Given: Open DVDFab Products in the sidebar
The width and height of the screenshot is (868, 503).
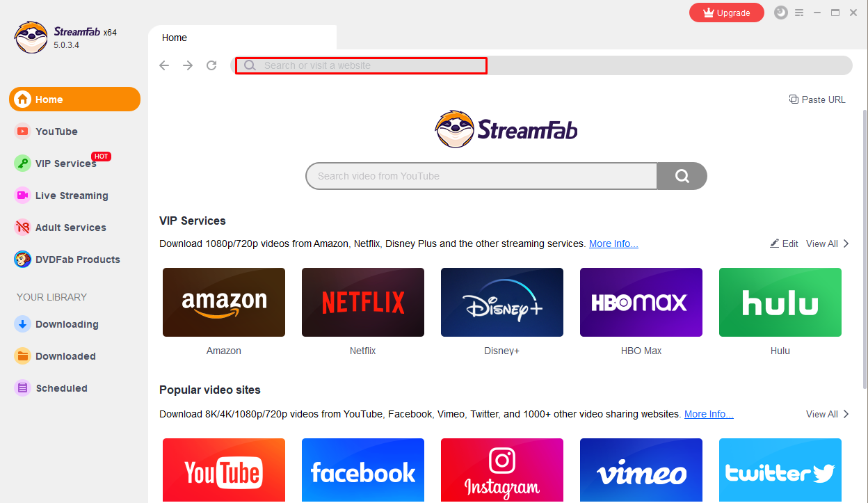Looking at the screenshot, I should pos(78,260).
